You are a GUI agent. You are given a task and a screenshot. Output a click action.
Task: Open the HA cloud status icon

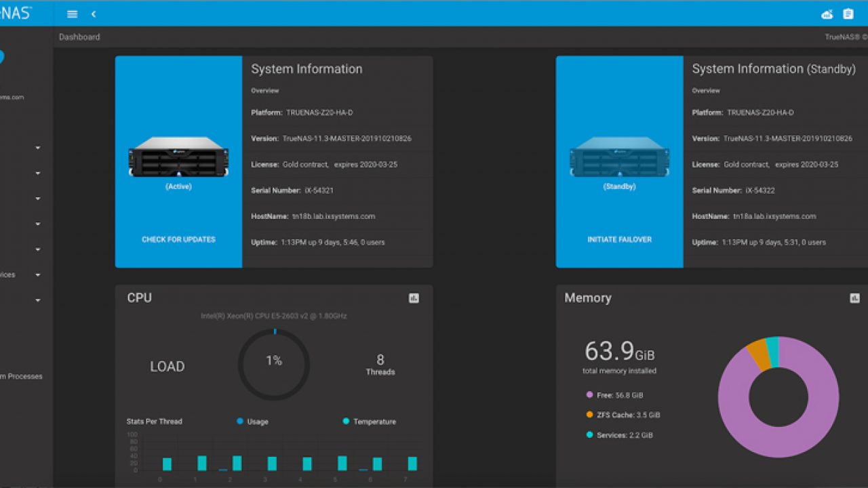coord(827,14)
